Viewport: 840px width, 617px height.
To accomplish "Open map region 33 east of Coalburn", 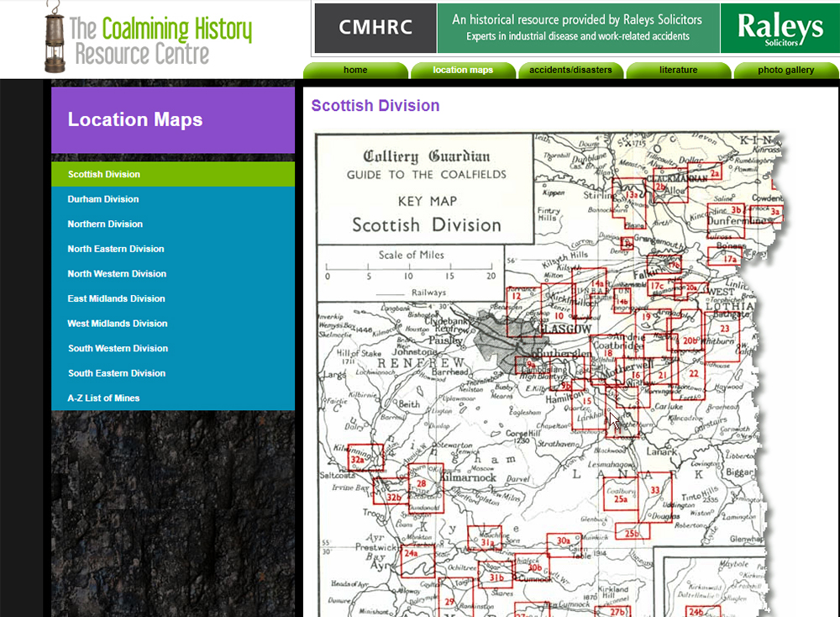I will pyautogui.click(x=655, y=490).
